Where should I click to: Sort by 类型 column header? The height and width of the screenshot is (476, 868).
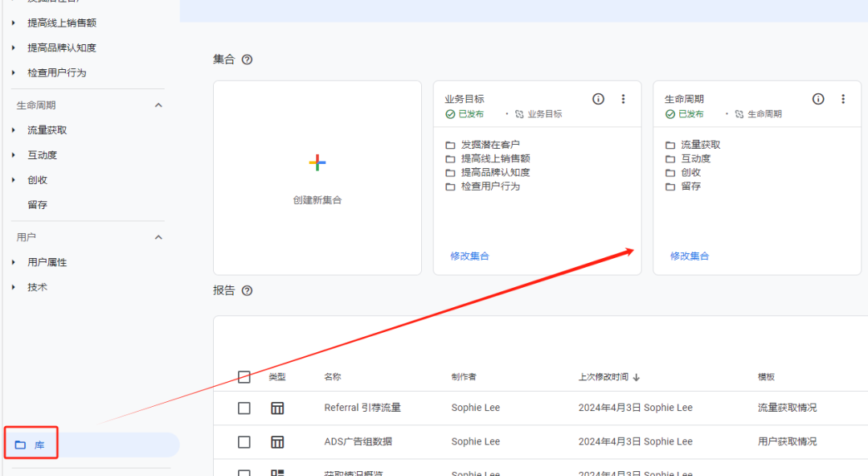click(277, 377)
